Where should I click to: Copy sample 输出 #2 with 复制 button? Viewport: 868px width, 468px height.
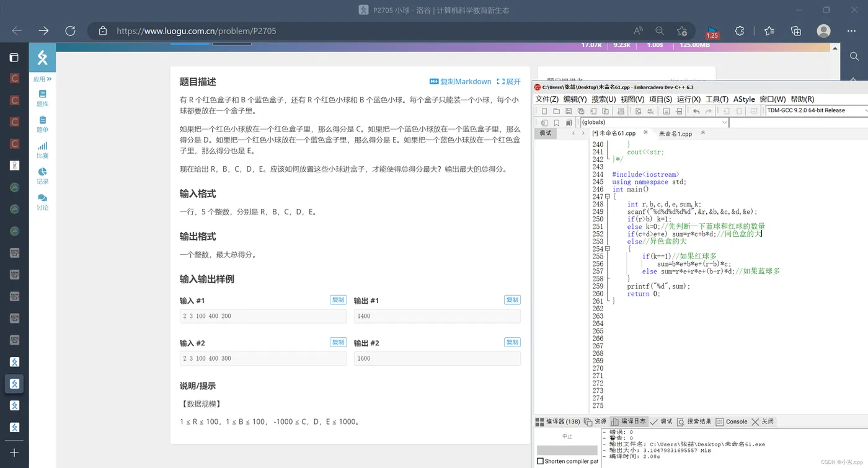(x=512, y=342)
